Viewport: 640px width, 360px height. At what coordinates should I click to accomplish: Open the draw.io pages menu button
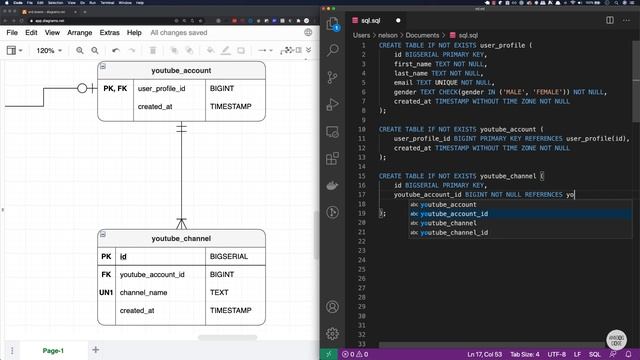(12, 351)
